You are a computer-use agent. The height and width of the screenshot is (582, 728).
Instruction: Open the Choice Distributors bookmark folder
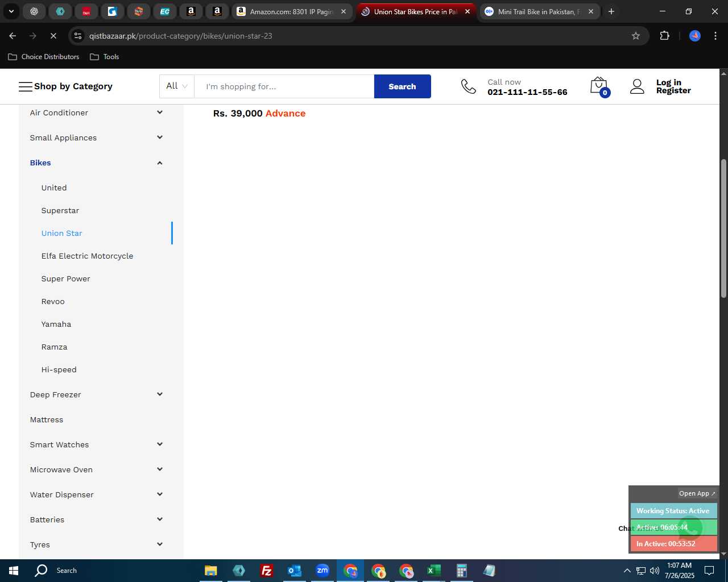tap(44, 57)
